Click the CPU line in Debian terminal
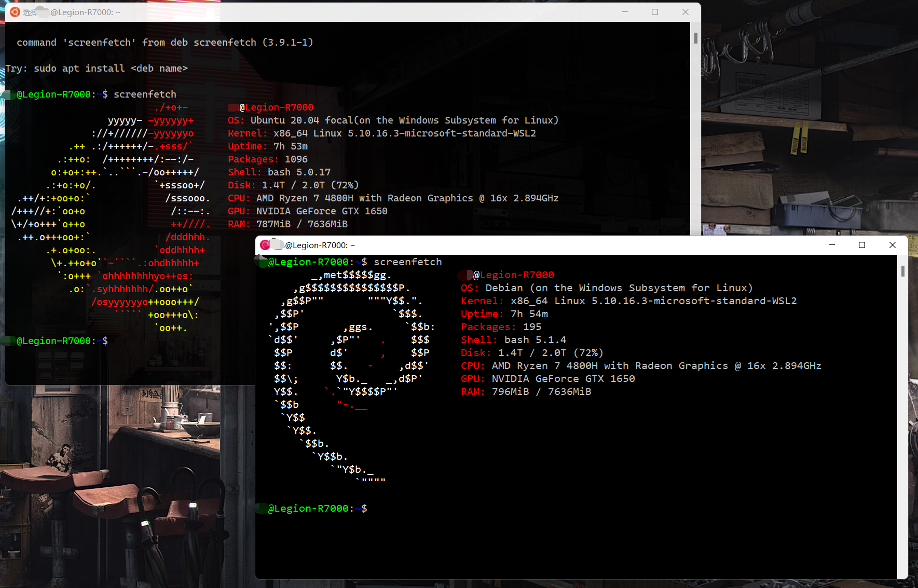Viewport: 918px width, 588px height. pos(641,365)
